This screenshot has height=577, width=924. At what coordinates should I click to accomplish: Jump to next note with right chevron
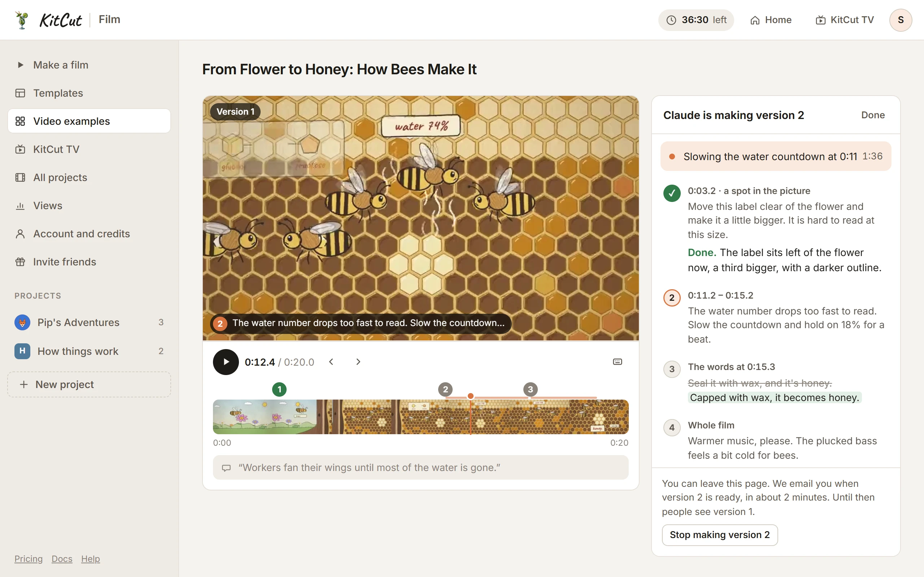[358, 362]
